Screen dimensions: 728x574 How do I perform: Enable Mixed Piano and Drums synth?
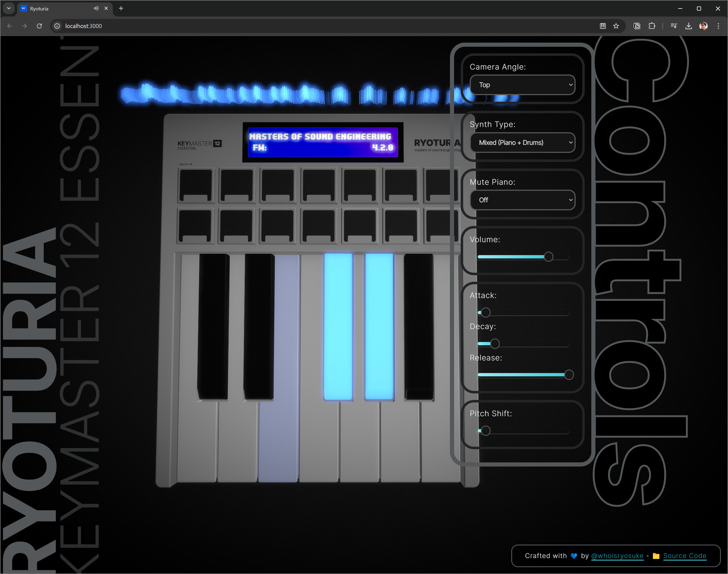click(523, 142)
